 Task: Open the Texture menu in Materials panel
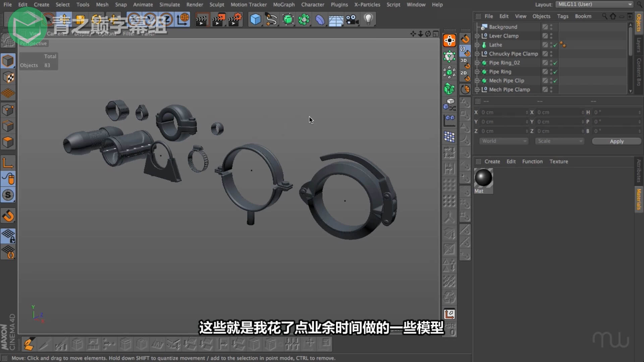click(558, 162)
